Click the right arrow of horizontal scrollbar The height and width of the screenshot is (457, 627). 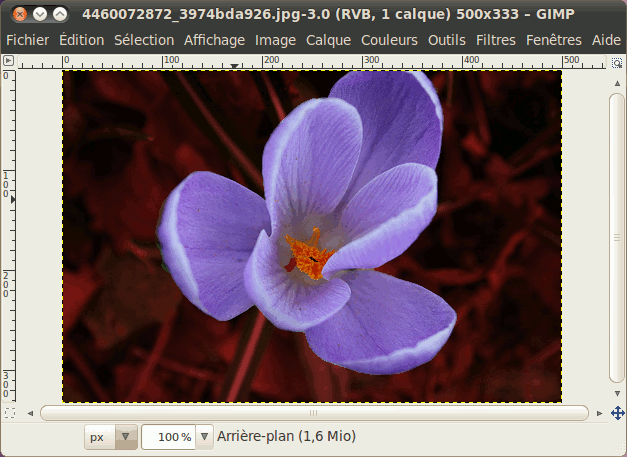coord(599,413)
